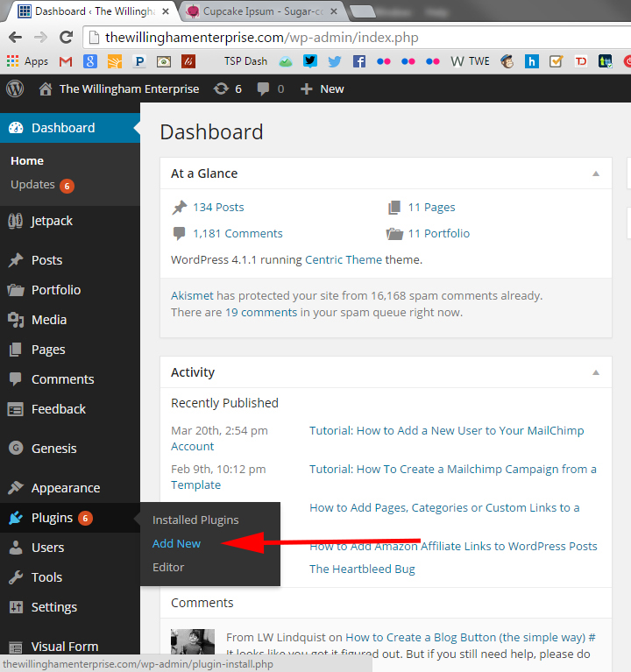Close the Cupcake Ipsum tab
Image resolution: width=631 pixels, height=672 pixels.
pyautogui.click(x=334, y=11)
